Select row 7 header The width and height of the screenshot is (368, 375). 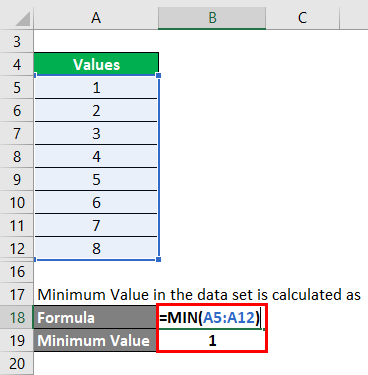click(17, 133)
